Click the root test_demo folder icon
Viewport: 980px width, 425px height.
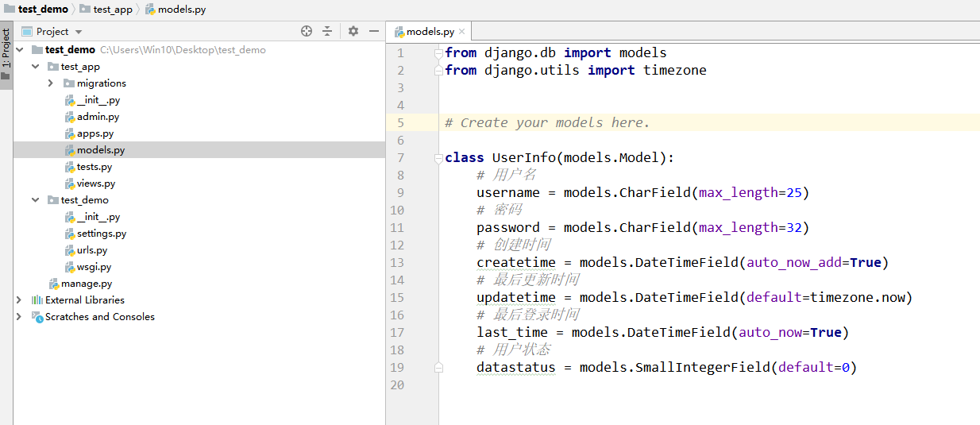coord(37,49)
